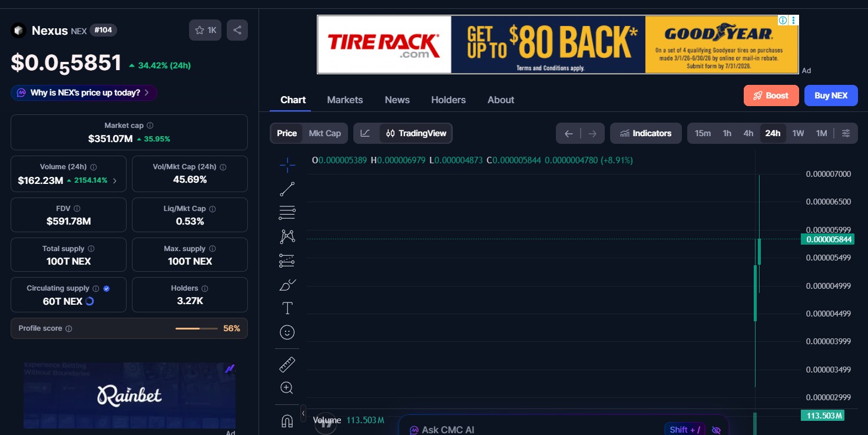868x435 pixels.
Task: Set the interval to 24h
Action: (773, 133)
